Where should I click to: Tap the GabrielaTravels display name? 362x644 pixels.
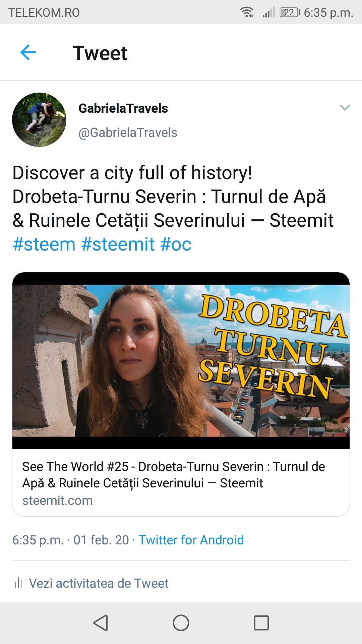123,108
